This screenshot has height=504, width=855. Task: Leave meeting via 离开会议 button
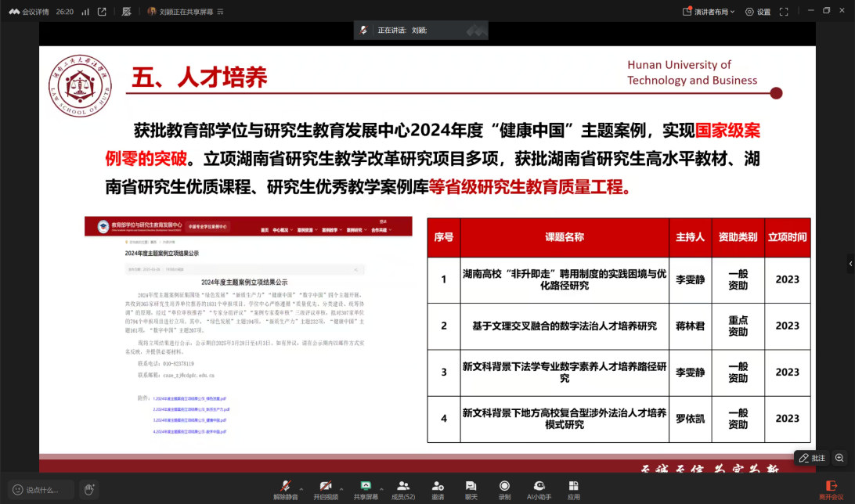pyautogui.click(x=831, y=489)
